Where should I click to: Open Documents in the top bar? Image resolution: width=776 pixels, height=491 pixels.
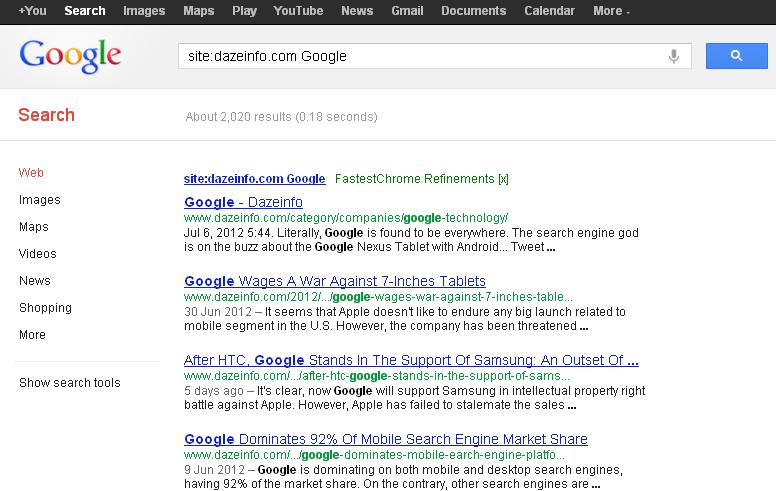pos(474,11)
